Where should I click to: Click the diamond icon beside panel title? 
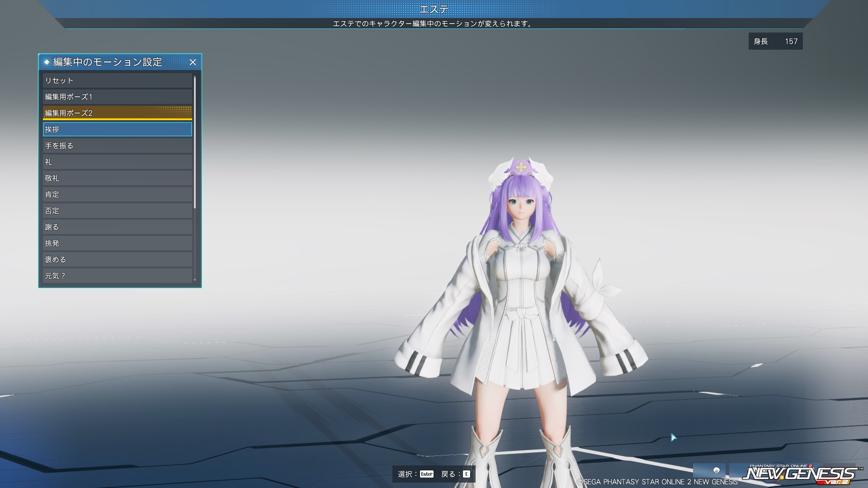pyautogui.click(x=47, y=62)
